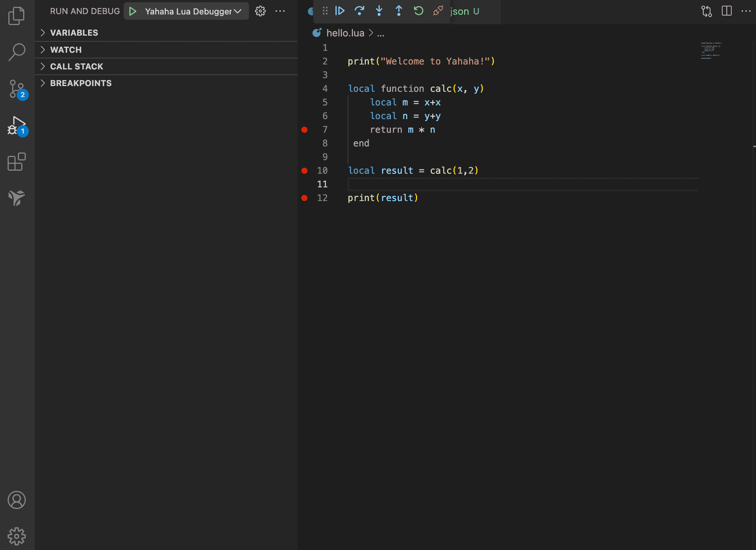756x550 pixels.
Task: Step over the current line
Action: click(359, 11)
